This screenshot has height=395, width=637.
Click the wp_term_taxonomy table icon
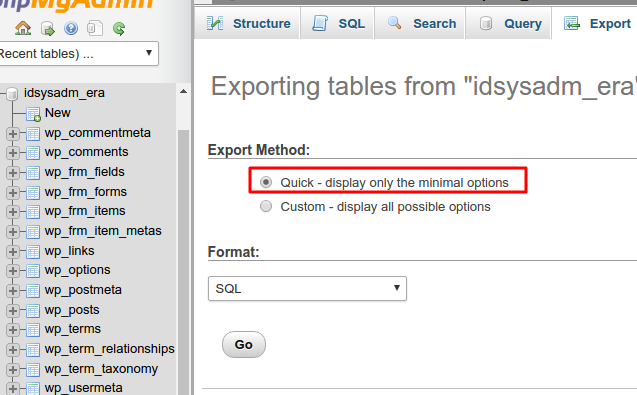pyautogui.click(x=32, y=369)
